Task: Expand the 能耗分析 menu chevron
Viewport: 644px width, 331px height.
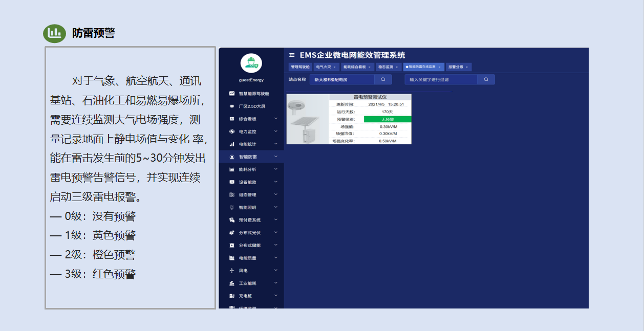Action: click(276, 169)
